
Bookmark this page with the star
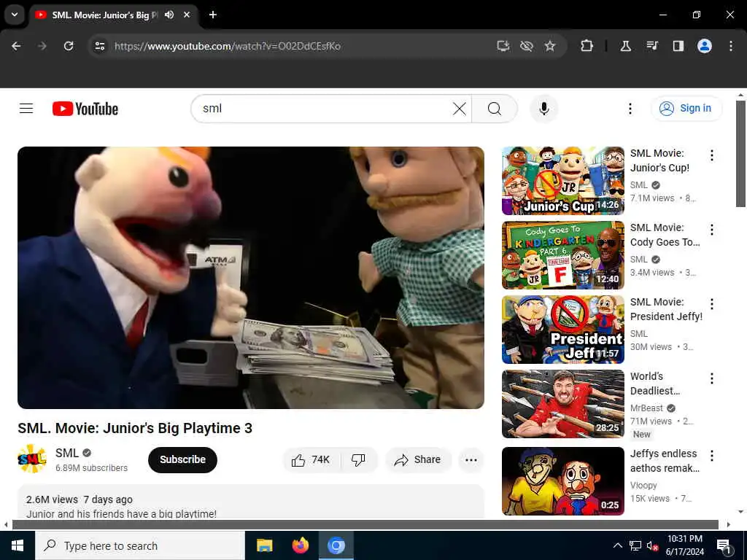click(x=550, y=46)
